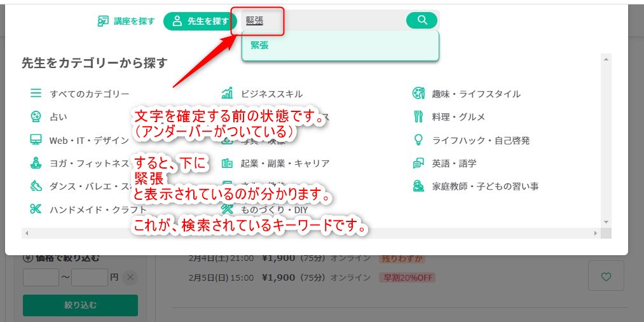Viewport: 644px width, 322px height.
Task: Open 起業・副業・キャリア category
Action: tap(284, 164)
